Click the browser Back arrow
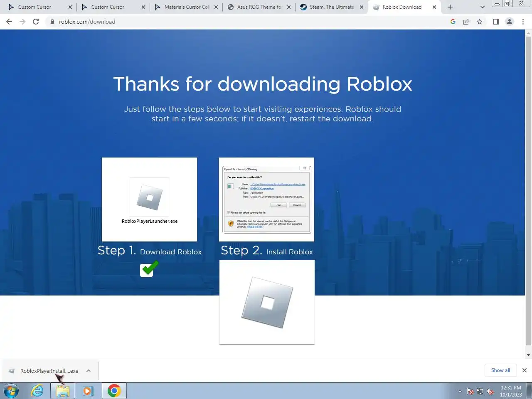This screenshot has width=532, height=399. [x=9, y=22]
